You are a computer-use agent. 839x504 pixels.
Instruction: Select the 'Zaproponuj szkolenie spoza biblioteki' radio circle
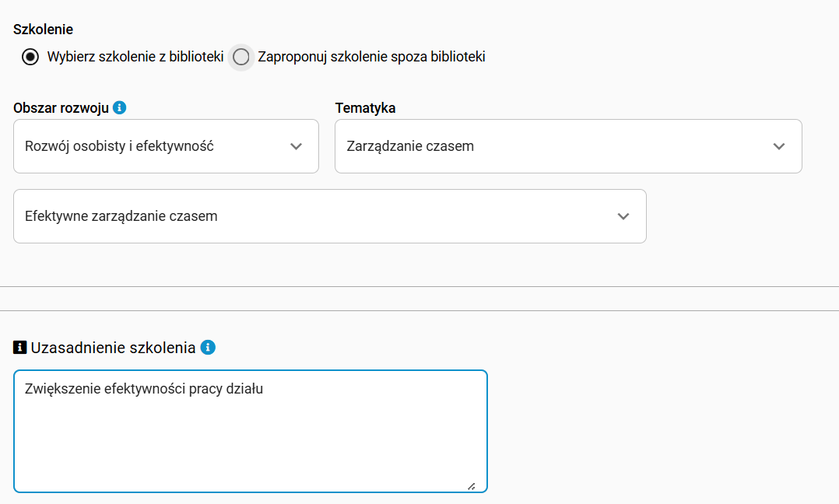[240, 57]
